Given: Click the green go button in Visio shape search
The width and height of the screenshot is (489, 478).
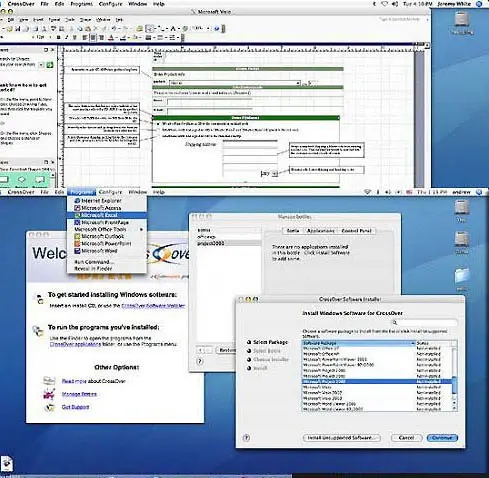Looking at the screenshot, I should 50,65.
